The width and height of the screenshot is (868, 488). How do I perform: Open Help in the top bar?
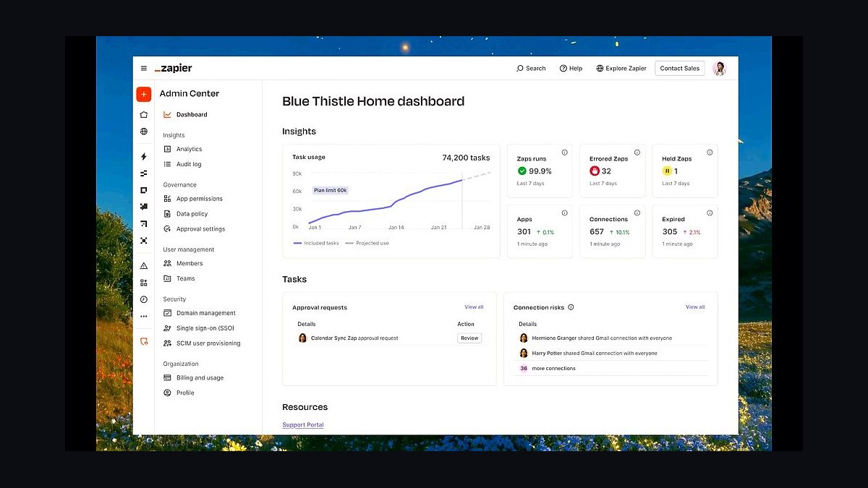[570, 68]
